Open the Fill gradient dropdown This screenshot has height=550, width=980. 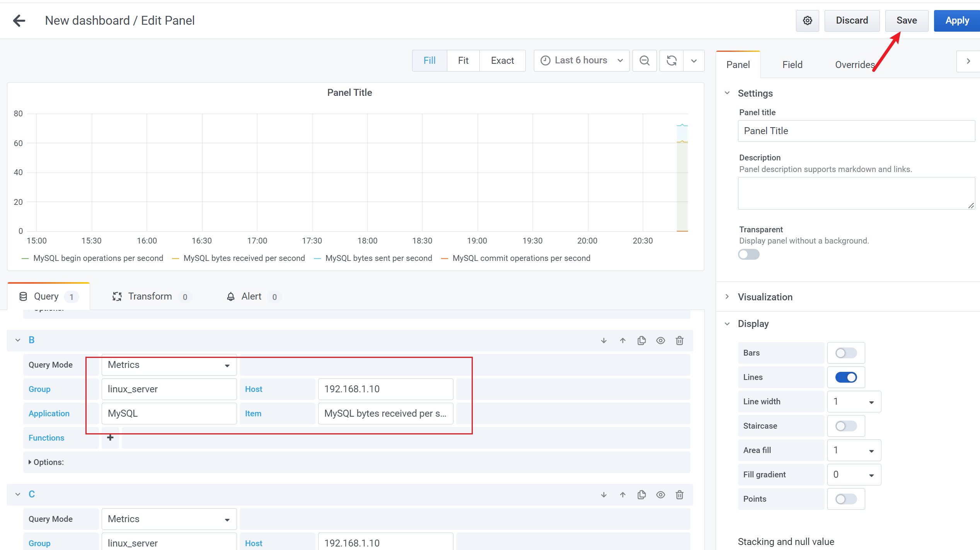(854, 475)
